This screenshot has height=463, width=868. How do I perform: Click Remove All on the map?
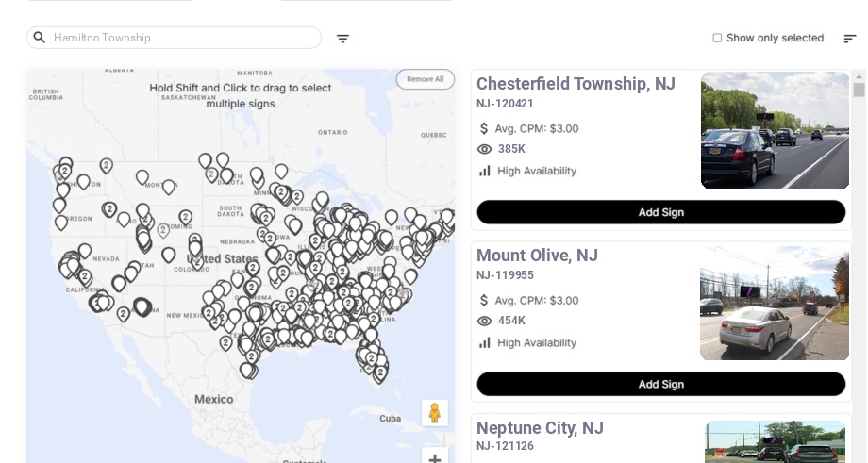pyautogui.click(x=425, y=79)
